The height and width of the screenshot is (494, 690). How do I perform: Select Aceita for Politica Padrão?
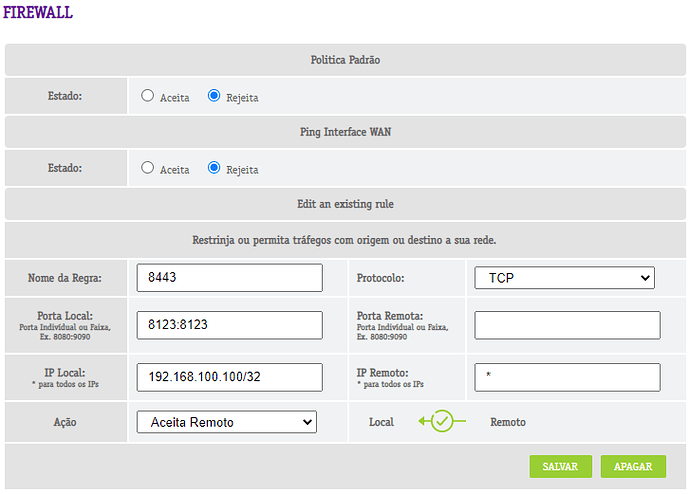[x=147, y=95]
